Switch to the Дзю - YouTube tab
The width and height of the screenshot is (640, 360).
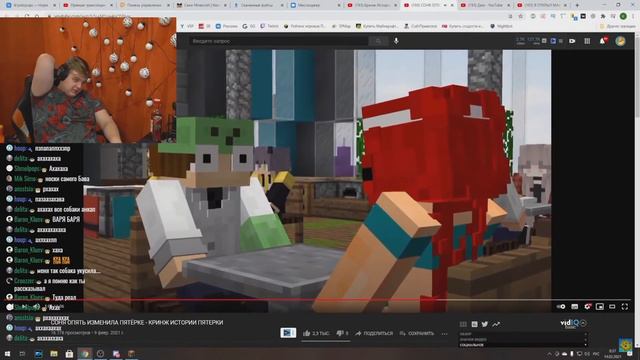tap(484, 5)
